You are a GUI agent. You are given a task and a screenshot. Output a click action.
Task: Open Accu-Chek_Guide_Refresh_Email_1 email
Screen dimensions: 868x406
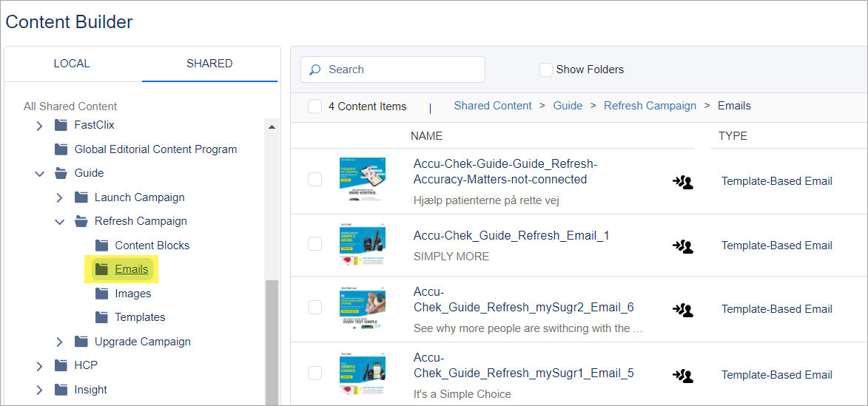click(511, 236)
